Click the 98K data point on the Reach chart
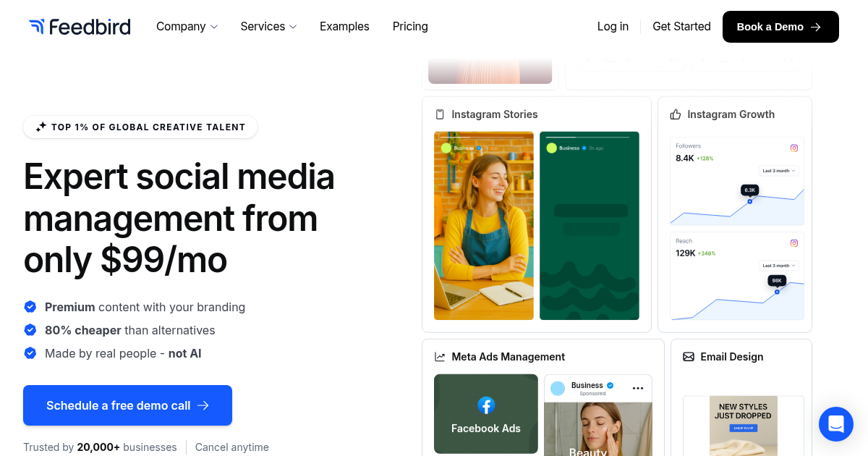 [777, 292]
